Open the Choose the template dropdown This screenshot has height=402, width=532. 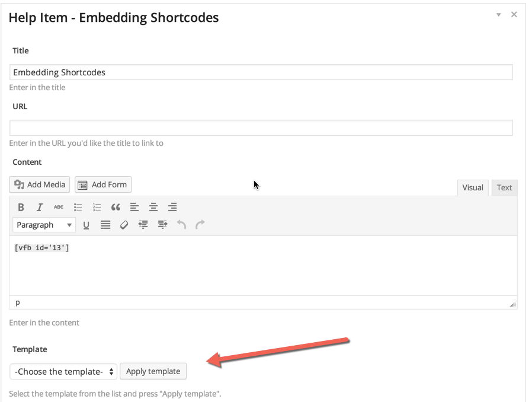coord(63,372)
